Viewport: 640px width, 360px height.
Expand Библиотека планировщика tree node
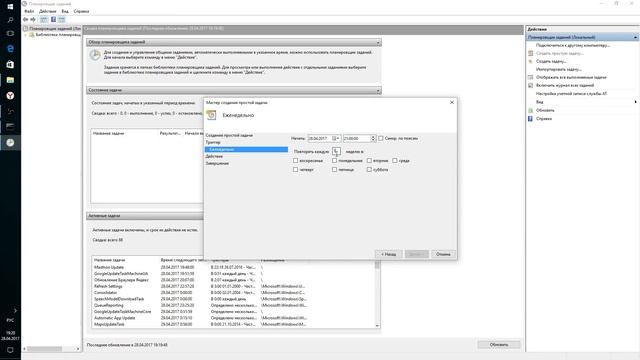pos(26,35)
